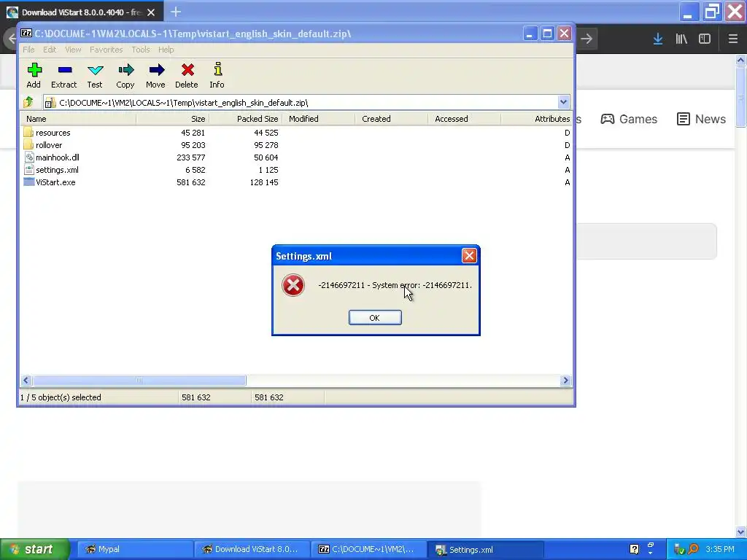Viewport: 747px width, 560px height.
Task: Toggle the browser sidebar icon
Action: [705, 39]
